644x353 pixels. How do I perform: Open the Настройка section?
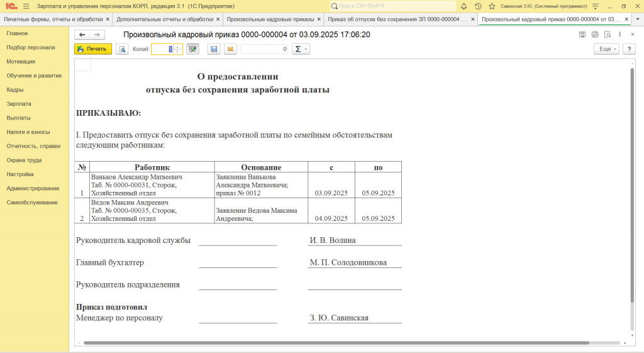point(19,174)
